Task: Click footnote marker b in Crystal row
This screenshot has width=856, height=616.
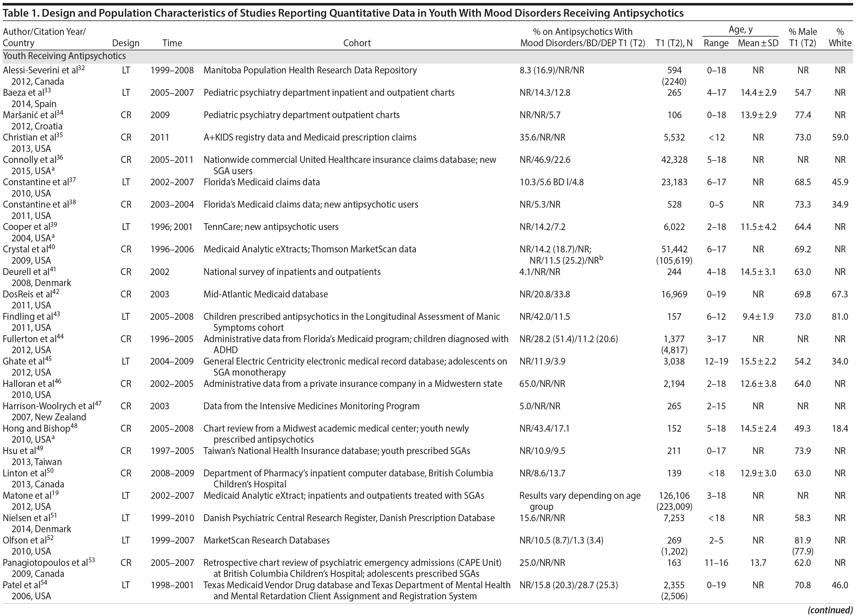Action: [x=601, y=259]
